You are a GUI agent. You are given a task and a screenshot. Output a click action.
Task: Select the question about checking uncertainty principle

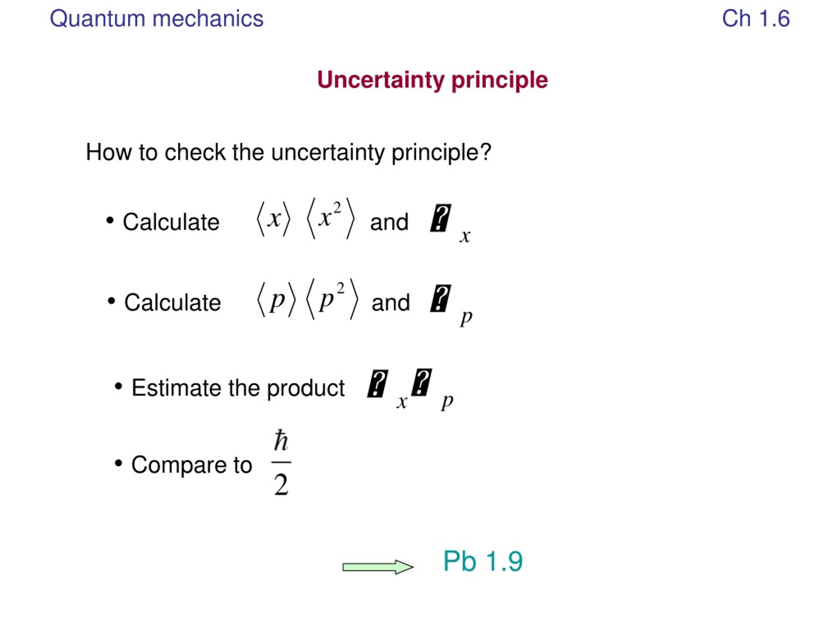click(x=289, y=153)
